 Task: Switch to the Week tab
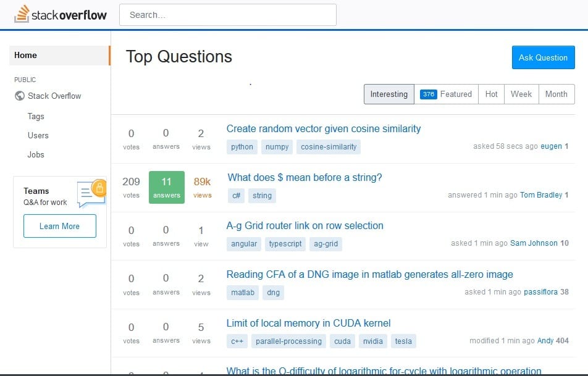coord(521,94)
